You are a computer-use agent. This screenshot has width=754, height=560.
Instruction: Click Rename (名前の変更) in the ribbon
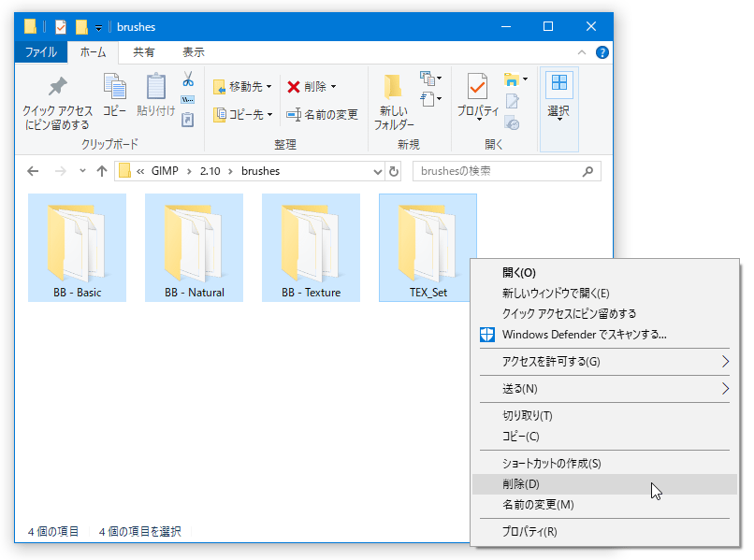[322, 114]
